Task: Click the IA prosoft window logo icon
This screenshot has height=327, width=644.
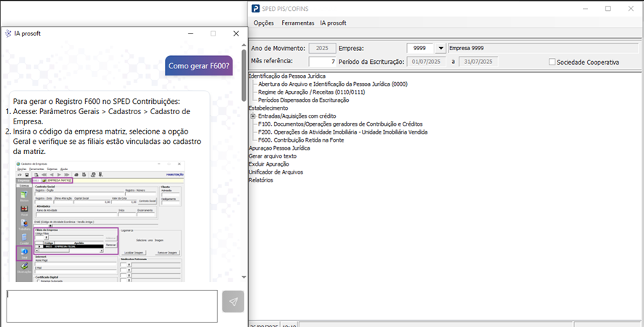Action: [x=8, y=33]
